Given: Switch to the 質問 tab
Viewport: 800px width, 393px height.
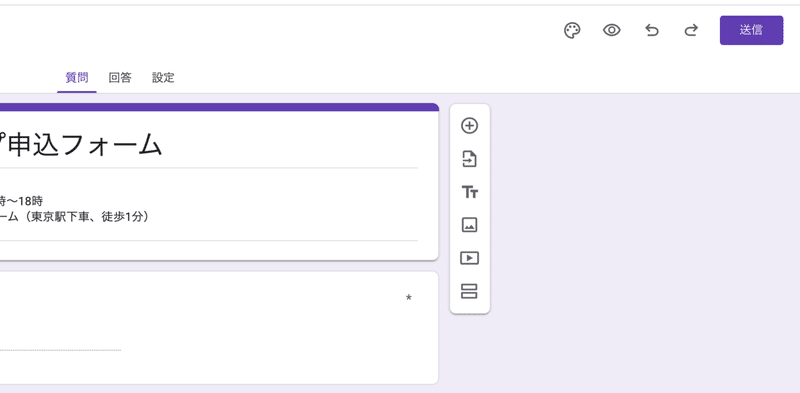Looking at the screenshot, I should coord(77,78).
